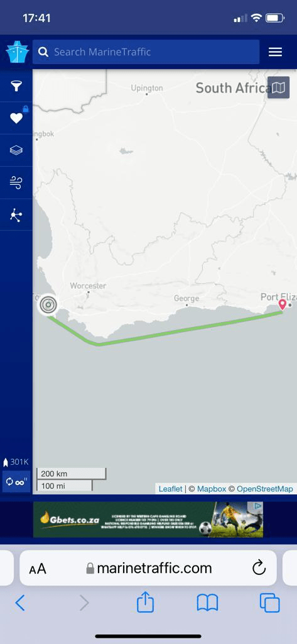Open the hamburger menu

click(x=275, y=52)
